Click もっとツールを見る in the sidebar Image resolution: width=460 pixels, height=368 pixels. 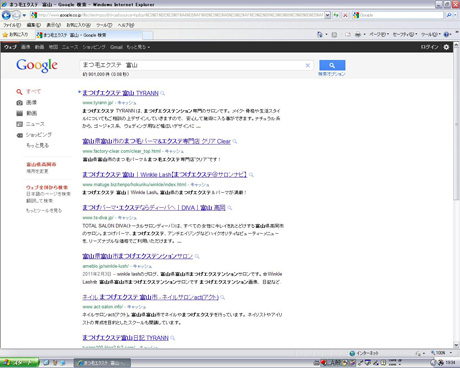(44, 211)
